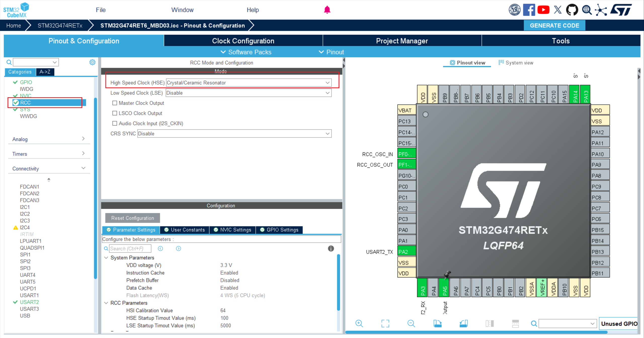Click the parameter info icon
The height and width of the screenshot is (338, 644).
(x=331, y=249)
